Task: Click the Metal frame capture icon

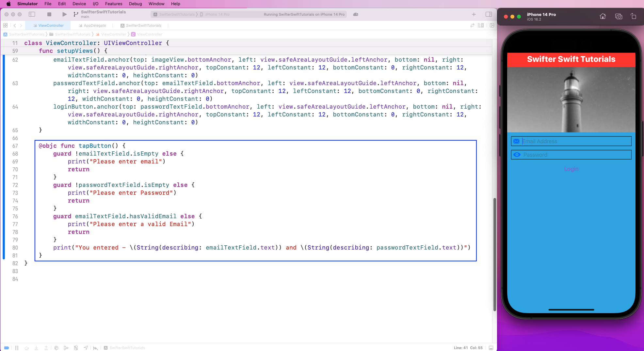Action: 95,348
